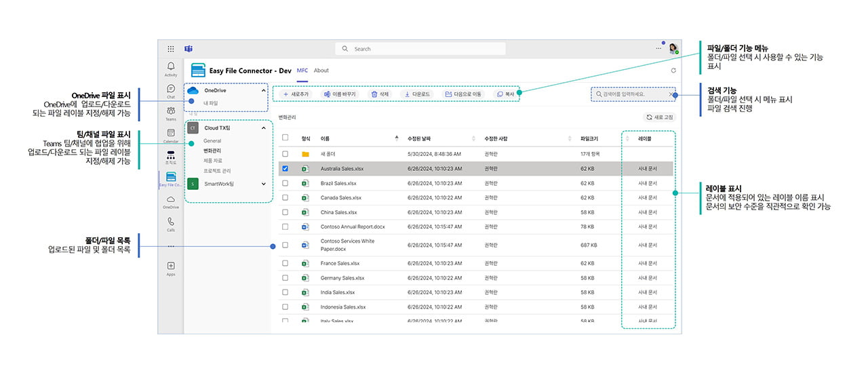Image resolution: width=868 pixels, height=373 pixels.
Task: Check the Brazil Sales.xlsx checkbox
Action: (x=285, y=183)
